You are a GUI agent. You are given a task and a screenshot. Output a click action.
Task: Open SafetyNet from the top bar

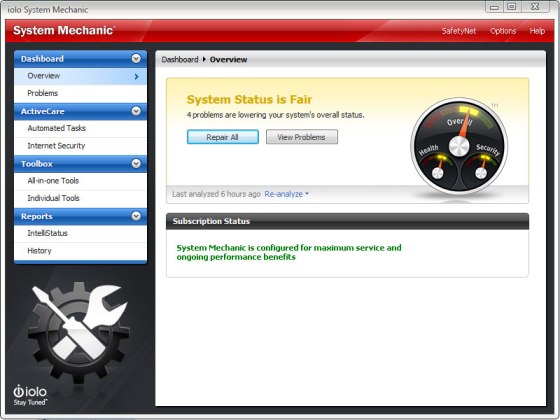(x=459, y=31)
